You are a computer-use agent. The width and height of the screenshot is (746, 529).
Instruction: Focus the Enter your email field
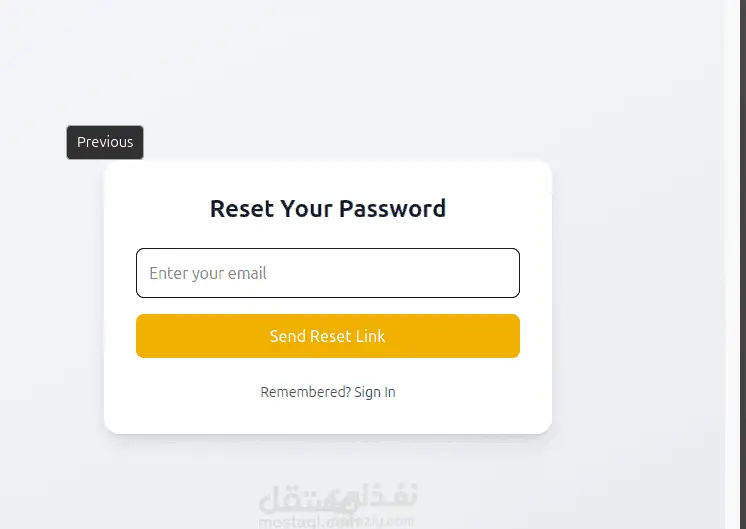click(327, 273)
